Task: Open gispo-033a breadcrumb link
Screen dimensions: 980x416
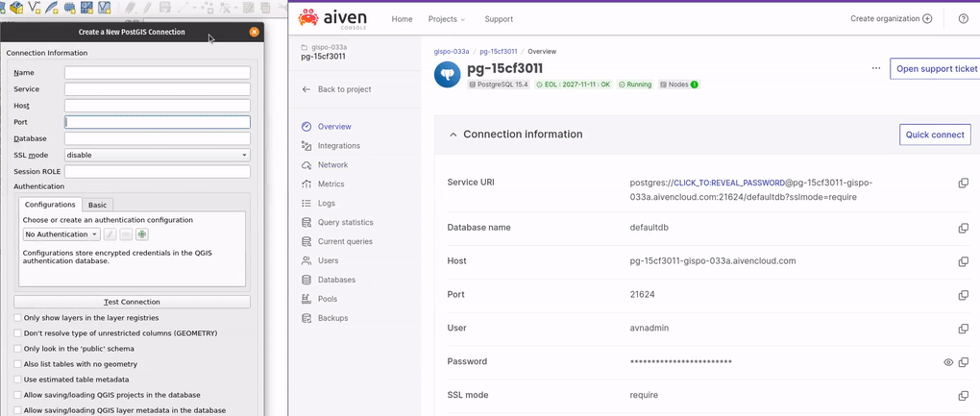Action: coord(452,51)
